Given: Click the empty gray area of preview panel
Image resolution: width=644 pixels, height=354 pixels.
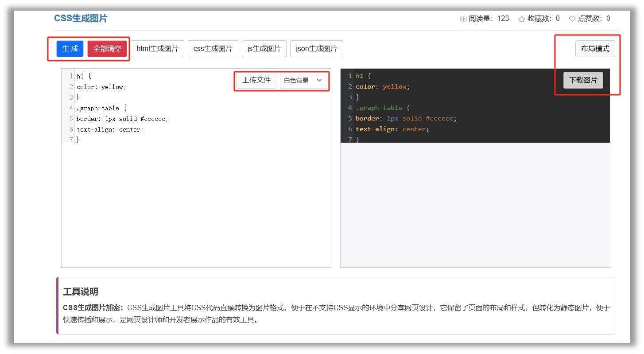Looking at the screenshot, I should click(x=475, y=205).
